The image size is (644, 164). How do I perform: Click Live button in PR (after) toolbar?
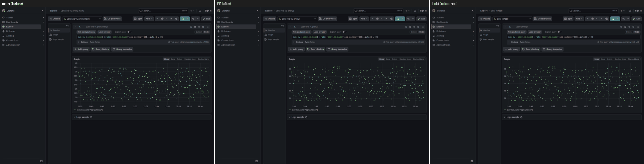pyautogui.click(x=421, y=19)
